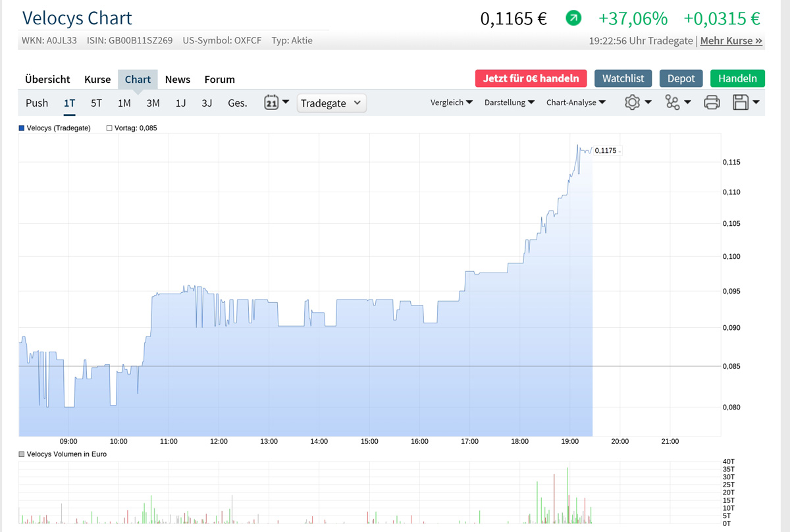Select the Chart tab
The width and height of the screenshot is (790, 532).
tap(138, 79)
